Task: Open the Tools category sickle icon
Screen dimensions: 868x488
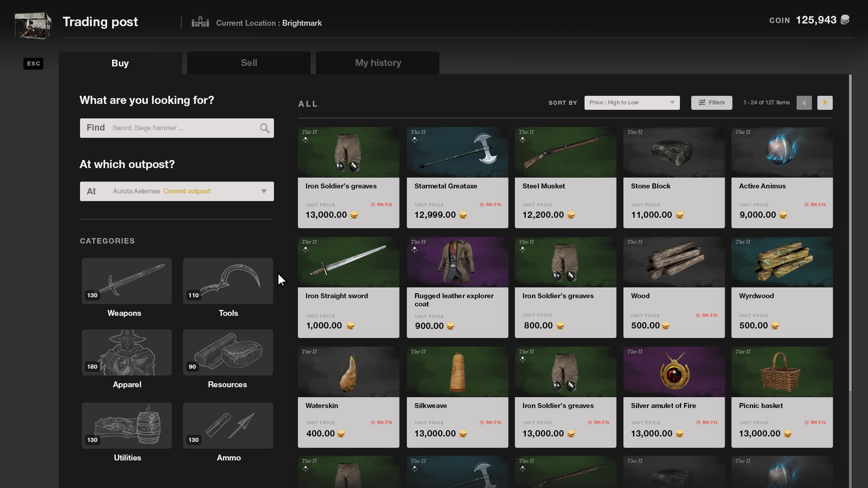Action: 228,281
